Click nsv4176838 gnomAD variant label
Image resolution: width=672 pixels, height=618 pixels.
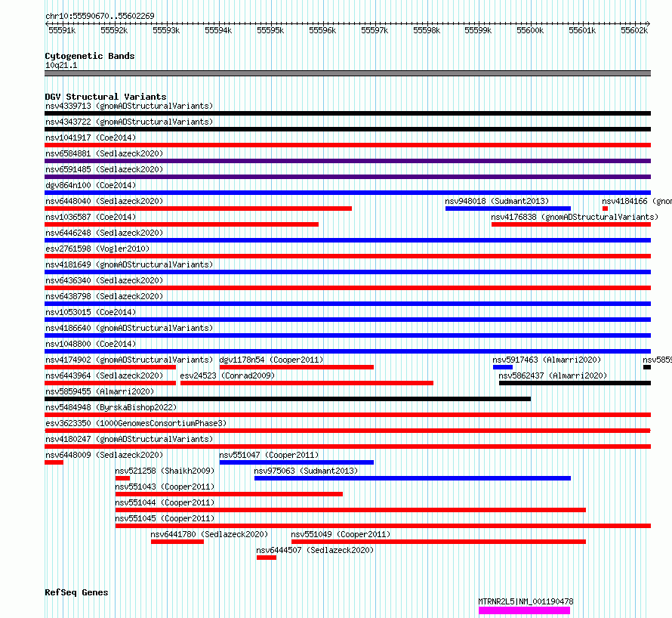click(x=575, y=217)
